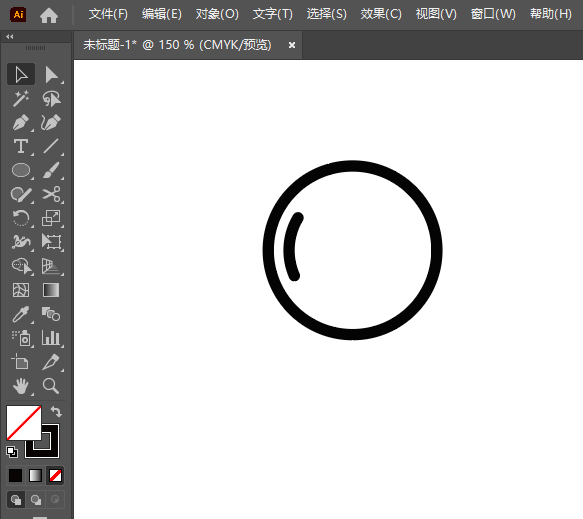Image resolution: width=583 pixels, height=519 pixels.
Task: Select the Eyedropper tool
Action: (21, 314)
